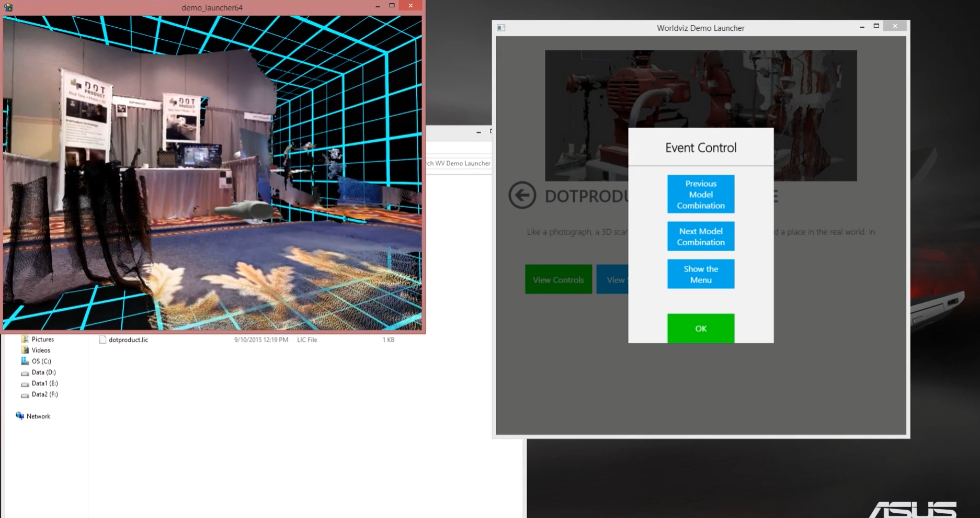Select the dotproduct.lic file

point(128,340)
